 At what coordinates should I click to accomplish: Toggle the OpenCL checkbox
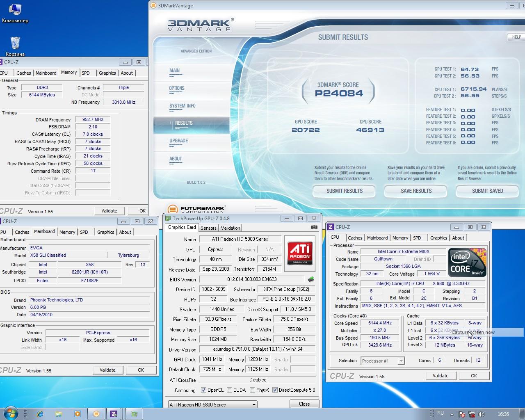pyautogui.click(x=203, y=390)
